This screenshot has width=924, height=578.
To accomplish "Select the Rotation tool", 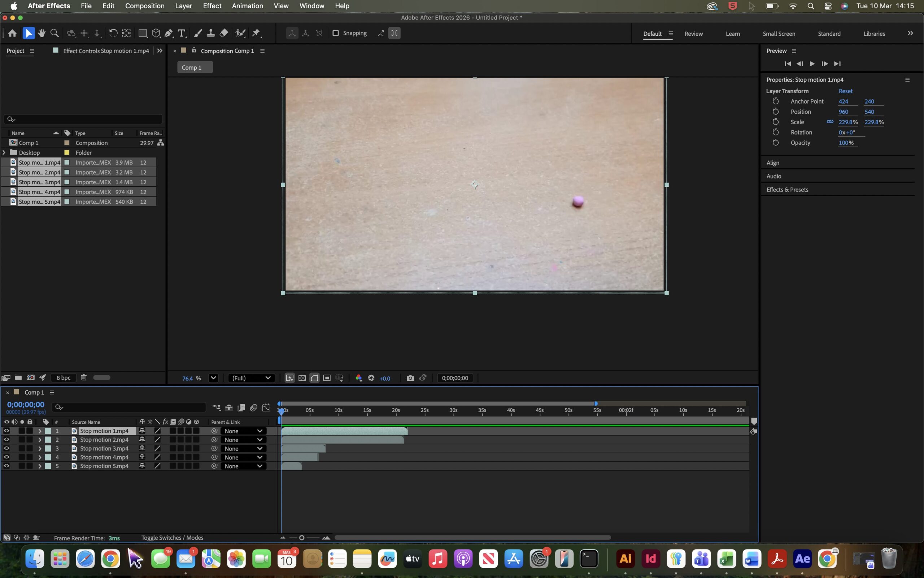I will coord(113,33).
